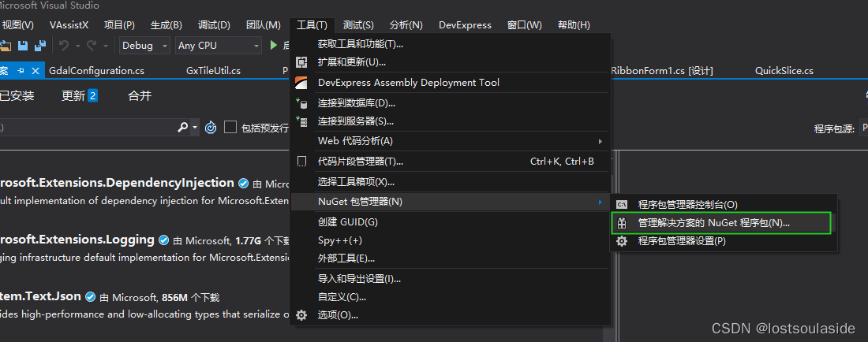Click the DevExpress Assembly Deployment Tool icon
This screenshot has height=342, width=868.
click(x=301, y=83)
